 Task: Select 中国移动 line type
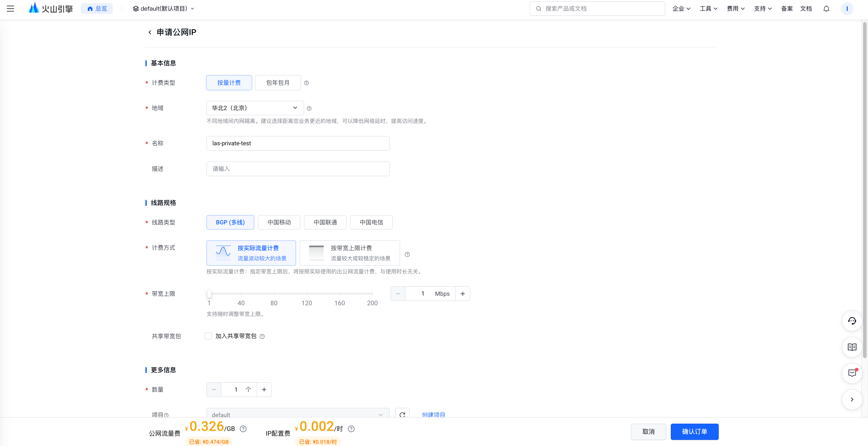coord(279,223)
